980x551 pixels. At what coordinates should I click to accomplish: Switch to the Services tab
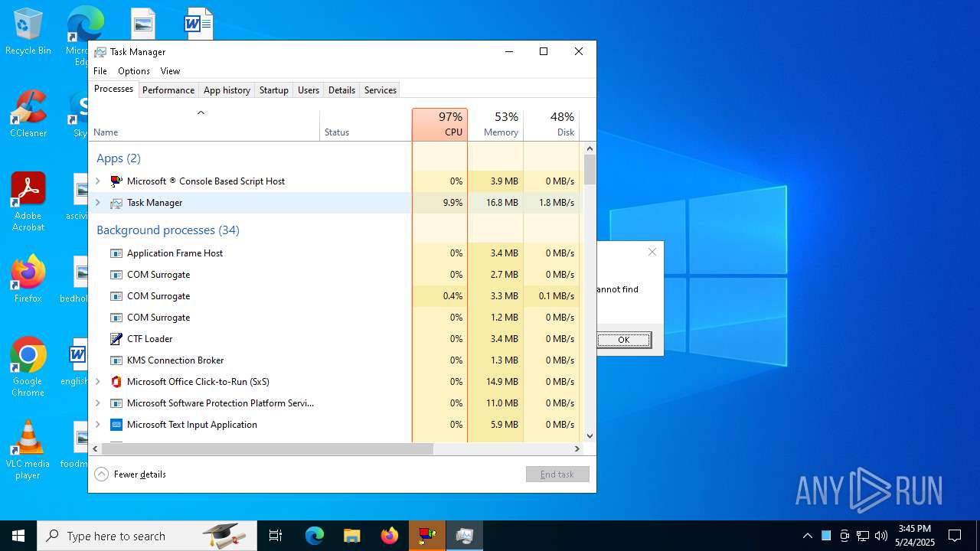point(381,90)
